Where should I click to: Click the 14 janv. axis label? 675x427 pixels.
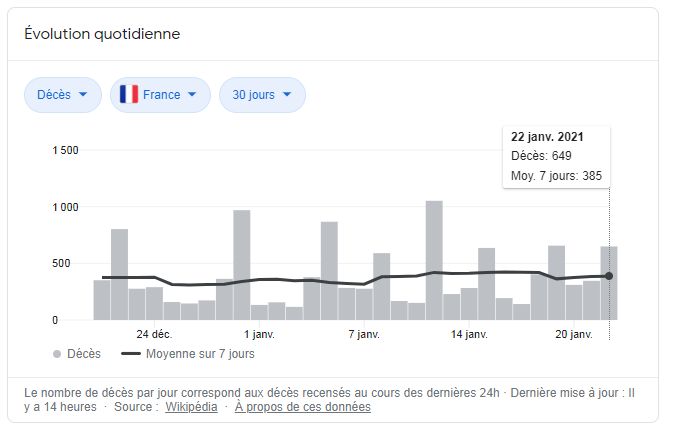click(469, 333)
